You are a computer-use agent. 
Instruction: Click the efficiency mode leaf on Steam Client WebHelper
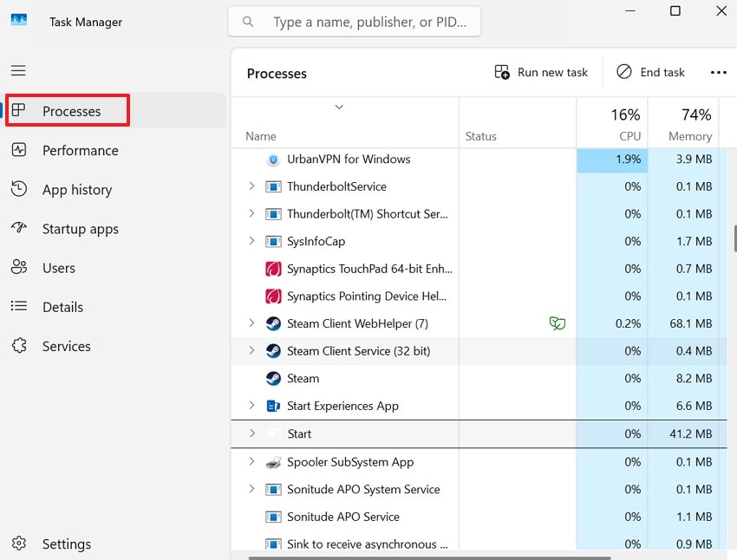(x=558, y=322)
